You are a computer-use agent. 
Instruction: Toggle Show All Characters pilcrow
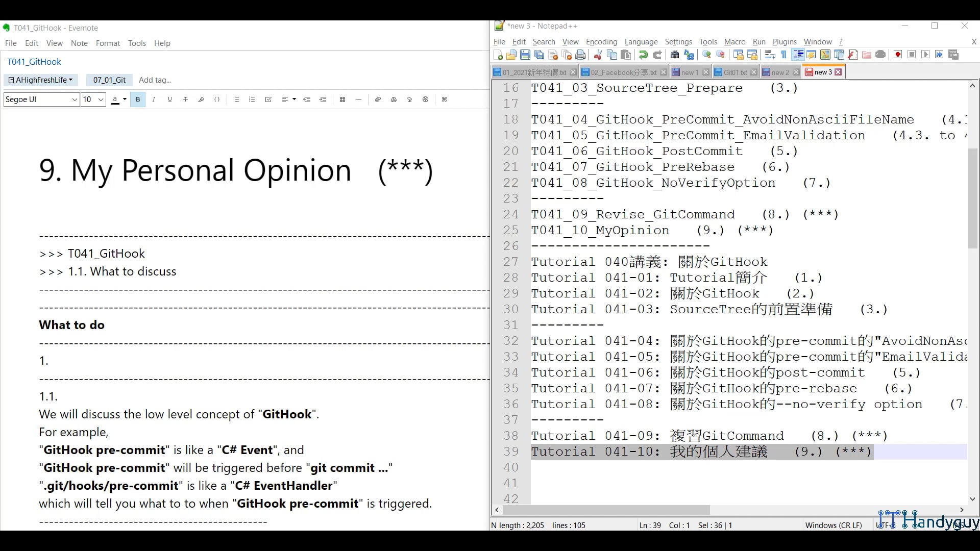click(x=784, y=55)
